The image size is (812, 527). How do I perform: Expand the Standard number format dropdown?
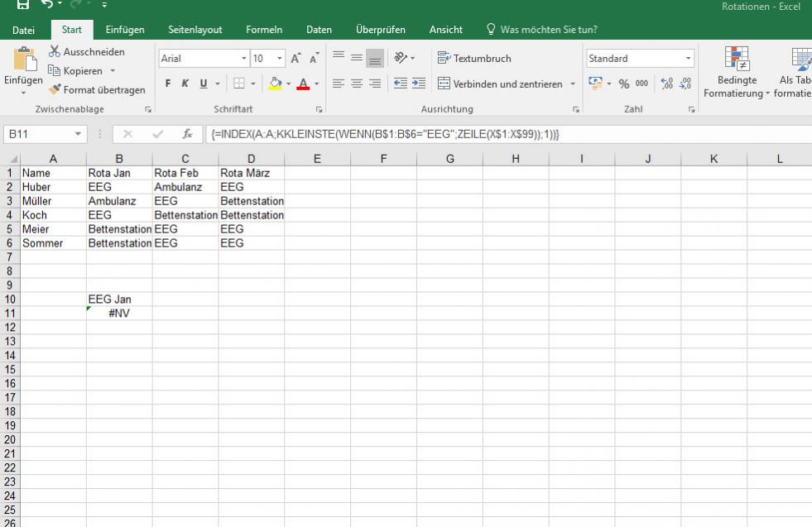click(688, 59)
